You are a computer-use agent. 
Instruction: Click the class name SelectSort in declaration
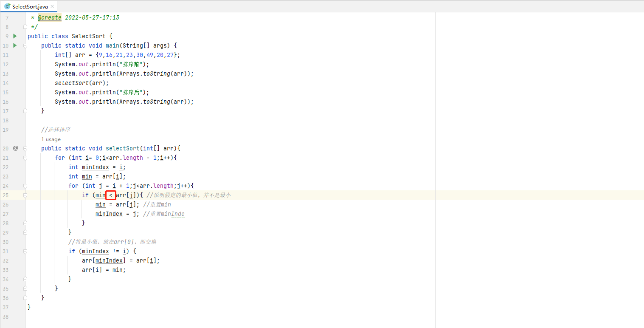89,36
